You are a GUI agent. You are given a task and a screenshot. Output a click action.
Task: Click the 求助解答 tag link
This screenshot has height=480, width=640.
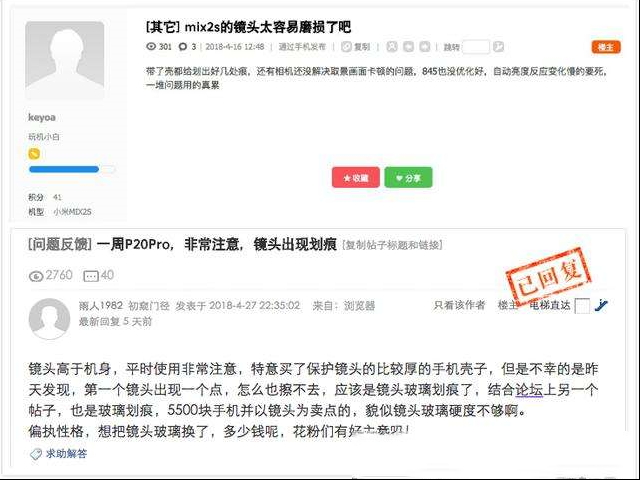(x=66, y=453)
